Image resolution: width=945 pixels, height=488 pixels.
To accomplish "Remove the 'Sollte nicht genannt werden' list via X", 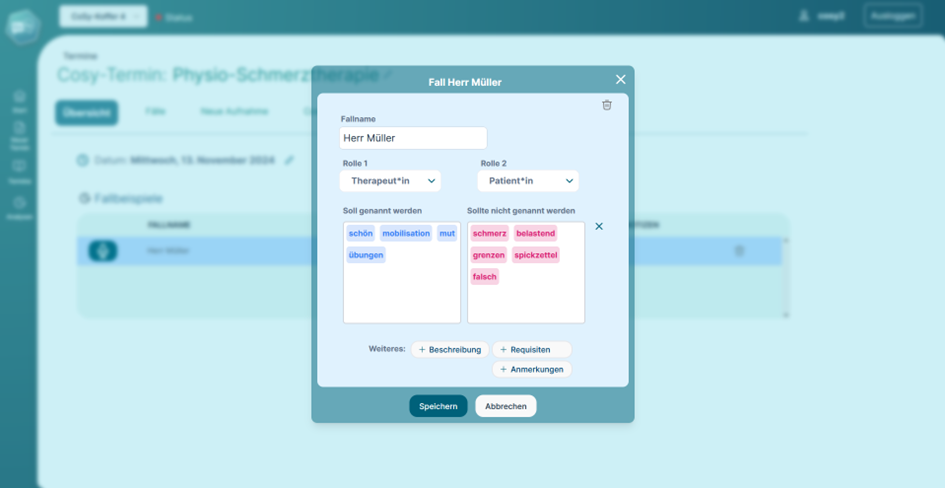I will point(599,227).
